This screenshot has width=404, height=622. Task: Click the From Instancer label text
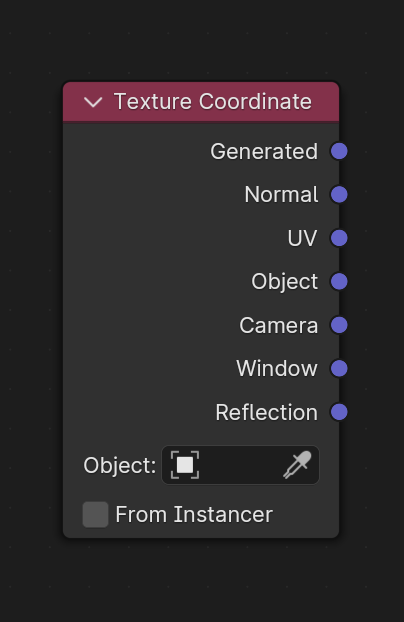[194, 514]
